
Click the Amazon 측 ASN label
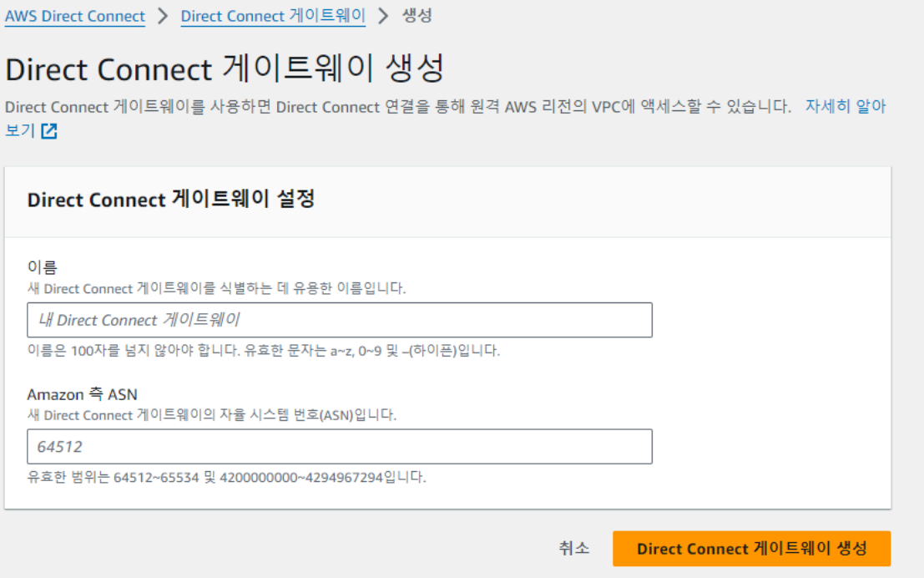pos(82,394)
